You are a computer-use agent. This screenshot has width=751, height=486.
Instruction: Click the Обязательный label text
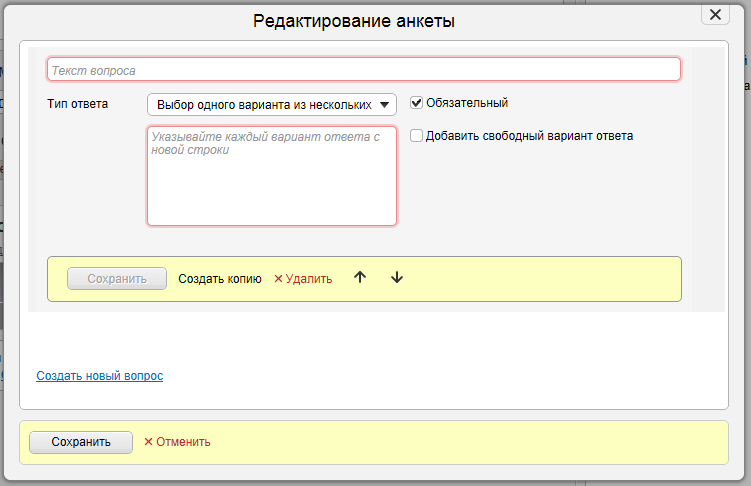[x=467, y=103]
